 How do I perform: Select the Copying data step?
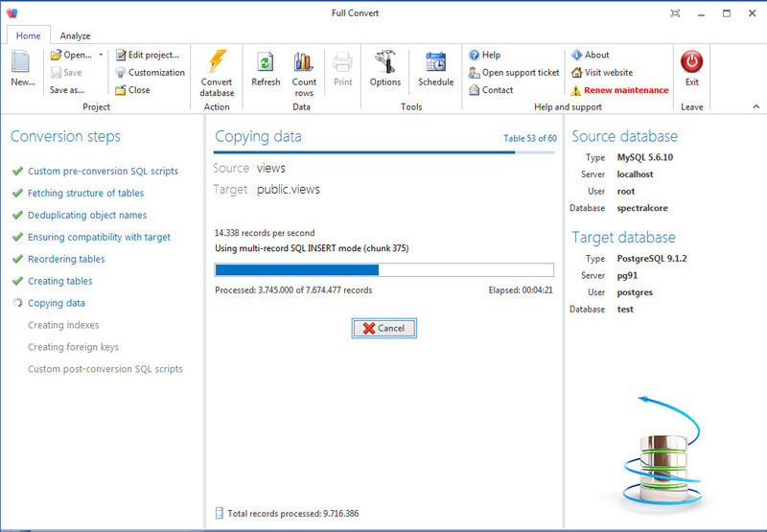[57, 303]
